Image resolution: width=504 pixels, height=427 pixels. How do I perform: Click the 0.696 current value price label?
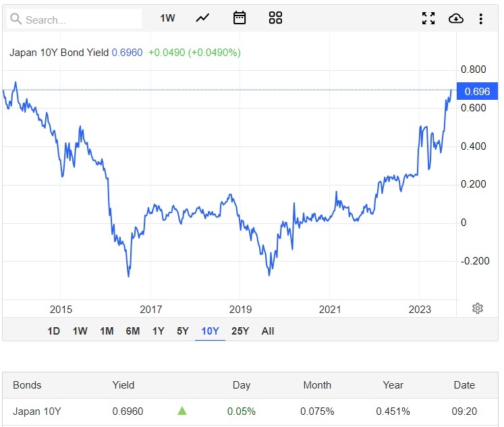(477, 91)
